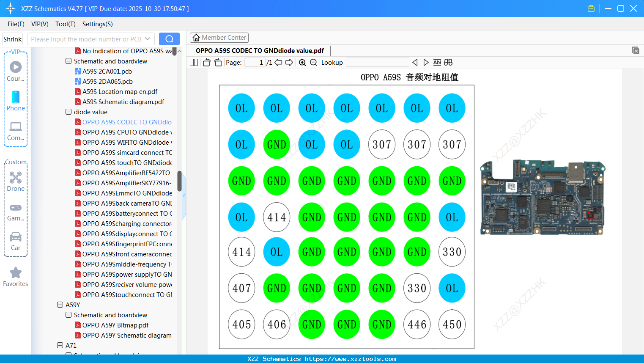Click the motherboard thumbnail image
Viewport: 644px width, 363px height.
(543, 197)
